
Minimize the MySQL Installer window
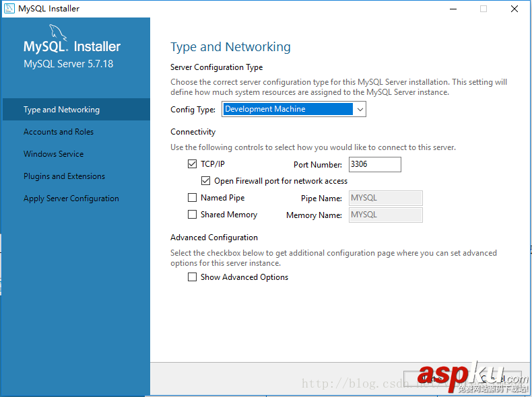coord(453,9)
